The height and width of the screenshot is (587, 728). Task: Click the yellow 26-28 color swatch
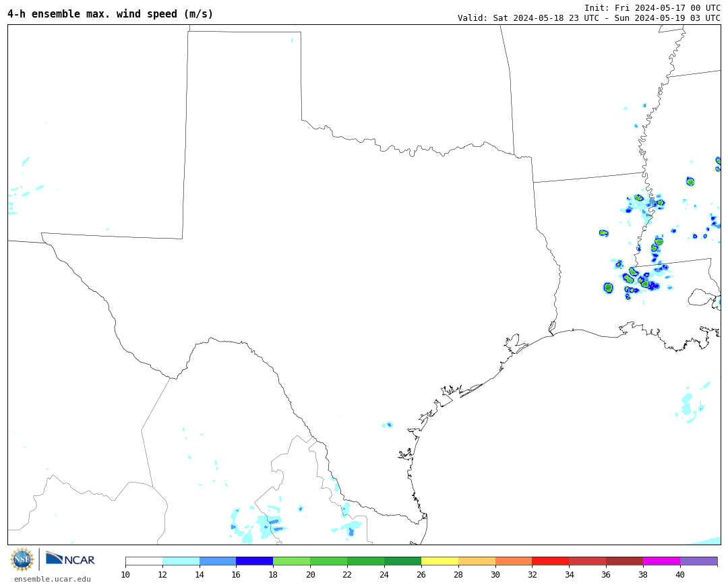[439, 561]
